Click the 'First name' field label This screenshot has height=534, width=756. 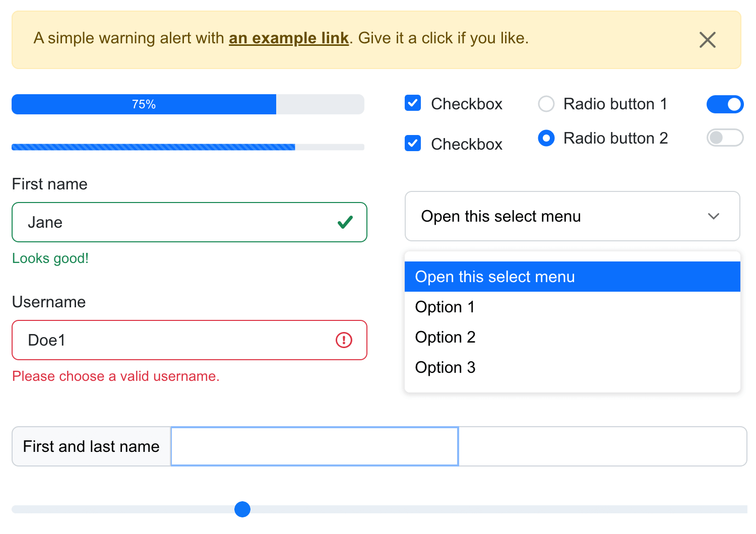point(50,184)
